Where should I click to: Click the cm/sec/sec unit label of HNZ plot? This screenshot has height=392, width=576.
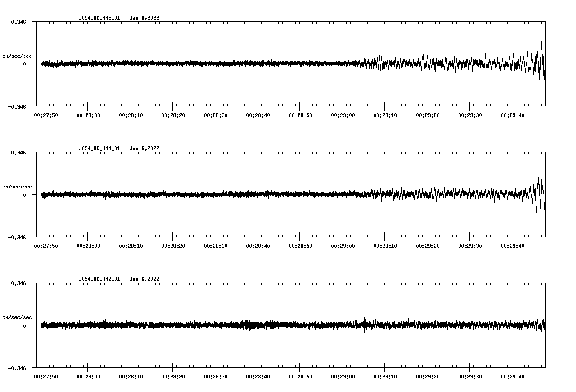coord(17,317)
